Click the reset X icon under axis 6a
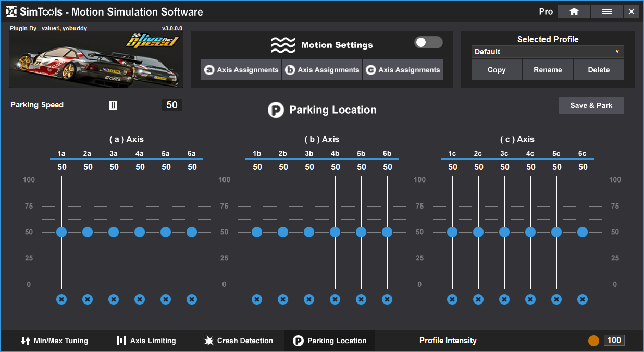 pyautogui.click(x=192, y=299)
